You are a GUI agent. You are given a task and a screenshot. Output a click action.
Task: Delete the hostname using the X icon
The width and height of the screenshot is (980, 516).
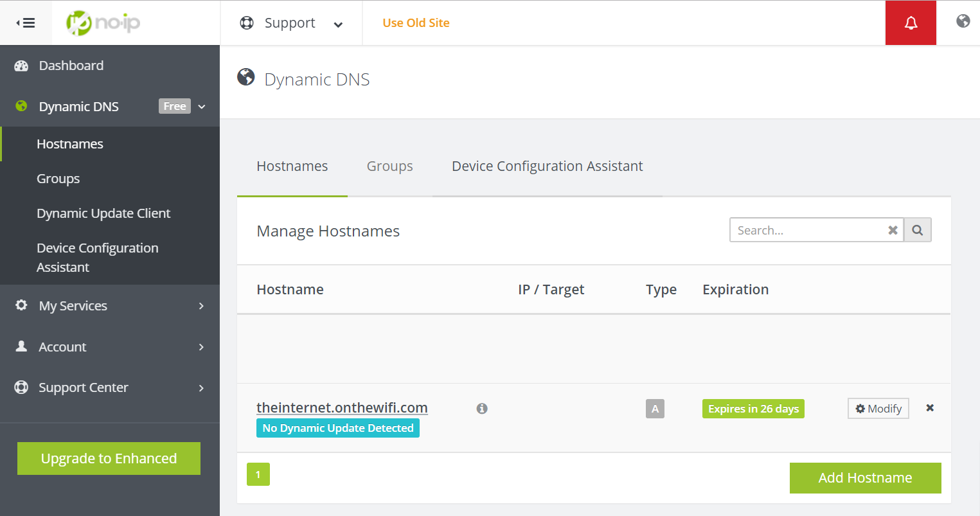pos(930,407)
